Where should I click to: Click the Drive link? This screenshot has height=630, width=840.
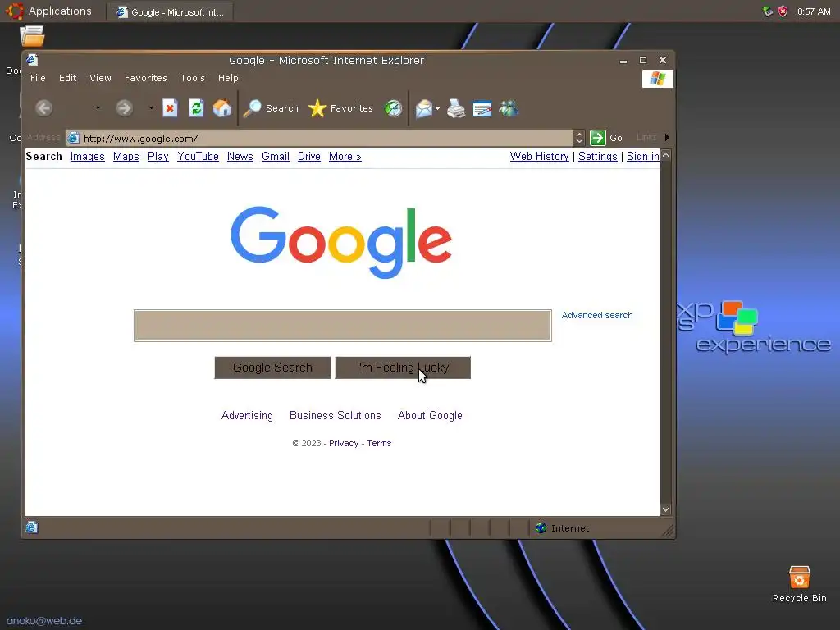[x=309, y=157]
